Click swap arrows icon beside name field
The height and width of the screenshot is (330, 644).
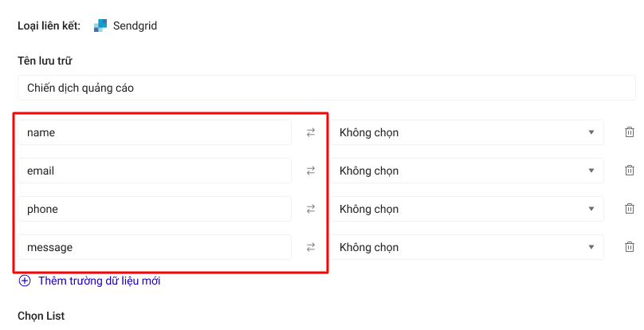coord(311,132)
